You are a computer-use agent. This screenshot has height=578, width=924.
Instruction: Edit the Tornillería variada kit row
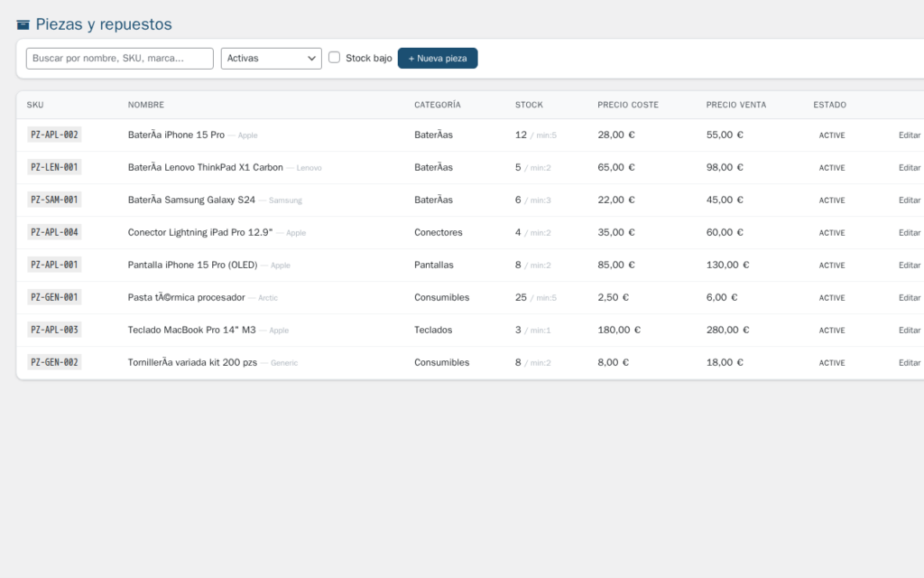(x=909, y=363)
